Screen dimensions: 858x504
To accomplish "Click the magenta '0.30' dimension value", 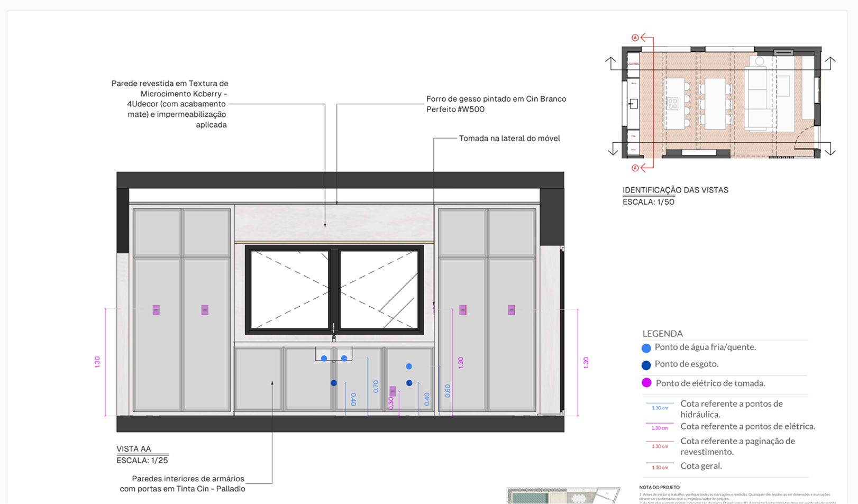I will pos(391,403).
